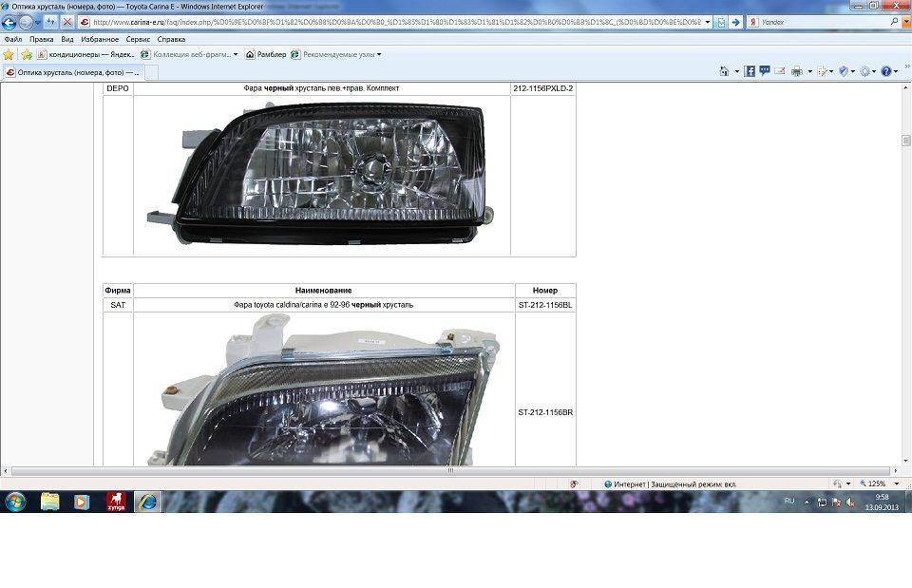
Task: Open Zynga app in the taskbar
Action: click(115, 502)
